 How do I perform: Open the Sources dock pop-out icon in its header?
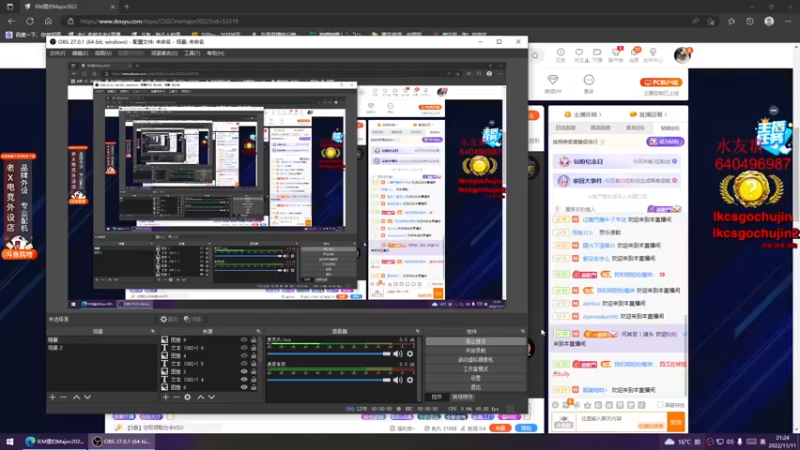point(258,331)
